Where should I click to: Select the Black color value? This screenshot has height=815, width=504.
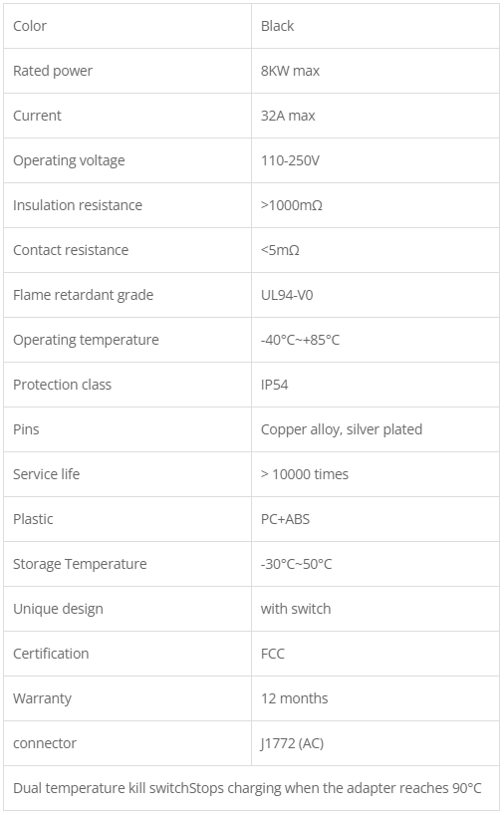277,26
